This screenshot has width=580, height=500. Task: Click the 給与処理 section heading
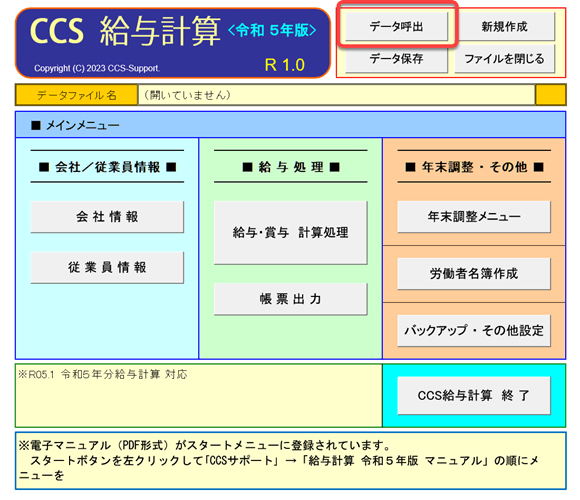click(x=291, y=167)
